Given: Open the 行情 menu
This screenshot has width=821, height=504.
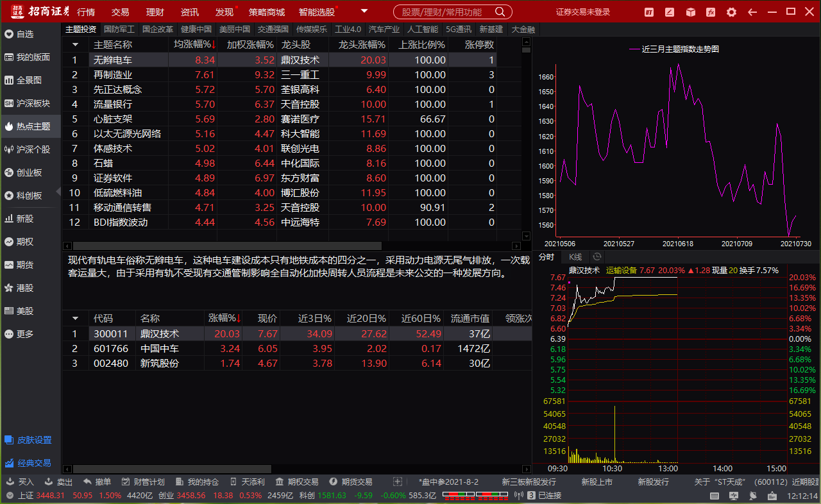Looking at the screenshot, I should coord(86,12).
